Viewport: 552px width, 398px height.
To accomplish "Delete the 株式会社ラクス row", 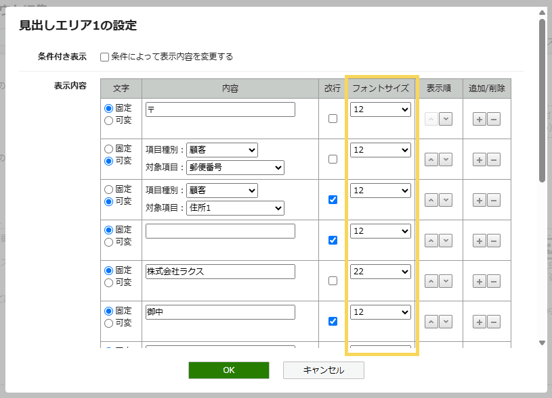I will [x=494, y=281].
